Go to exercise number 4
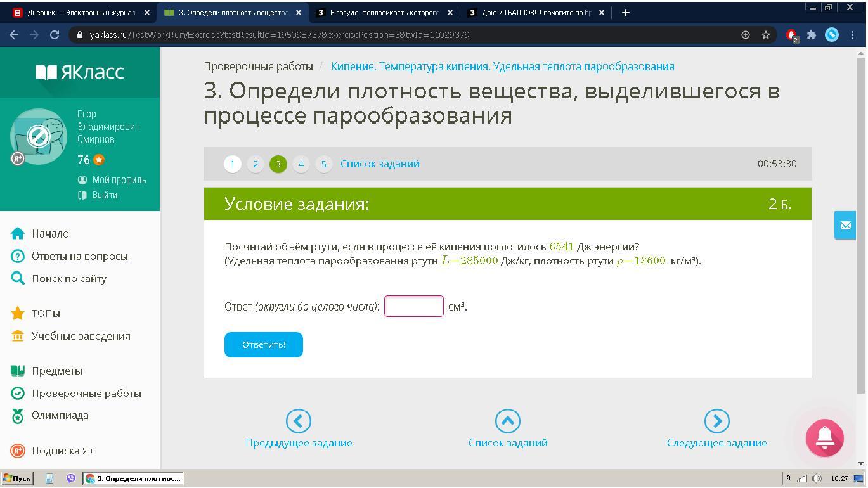Image resolution: width=868 pixels, height=488 pixels. [301, 164]
